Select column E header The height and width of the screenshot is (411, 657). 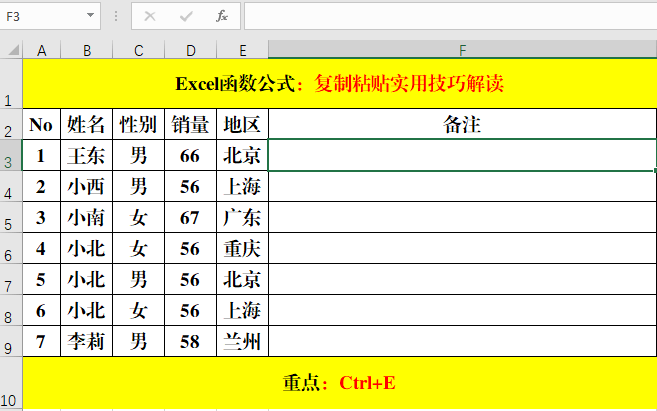[243, 50]
